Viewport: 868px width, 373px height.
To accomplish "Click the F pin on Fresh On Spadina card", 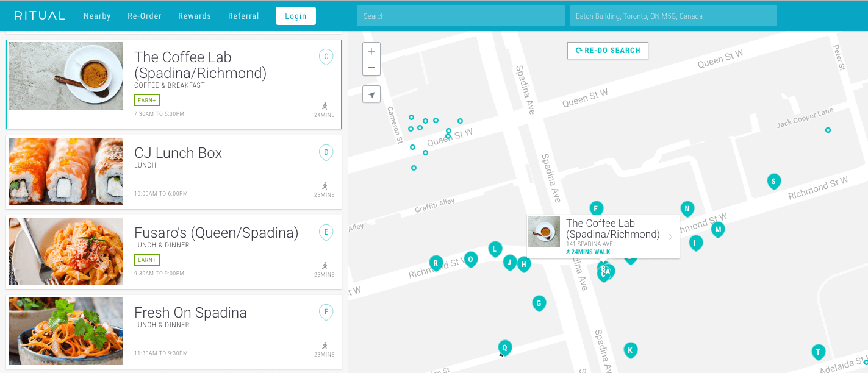I will 326,313.
